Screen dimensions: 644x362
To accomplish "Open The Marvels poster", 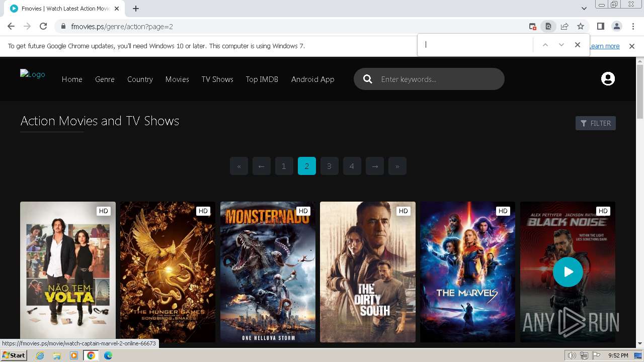I will coord(467,271).
